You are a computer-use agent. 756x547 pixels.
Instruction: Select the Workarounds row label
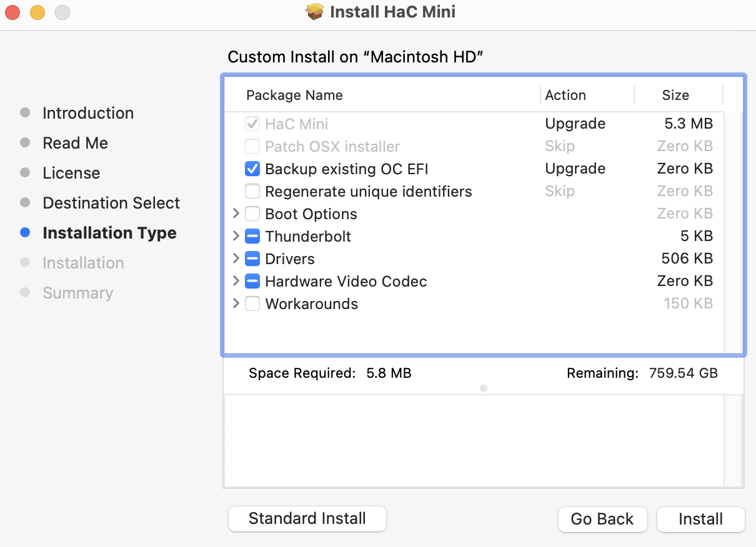point(312,304)
